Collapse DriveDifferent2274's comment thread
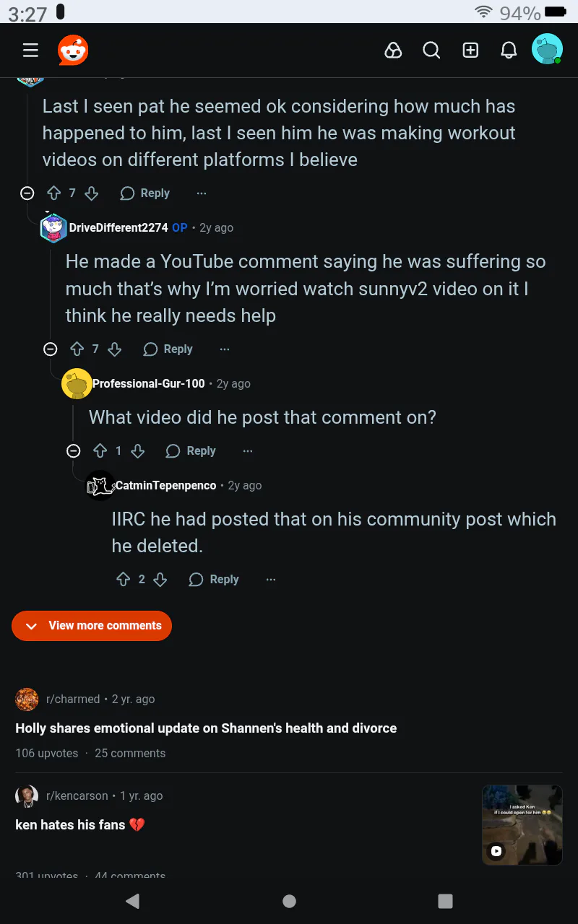Screen dimensions: 578x924 coord(51,349)
